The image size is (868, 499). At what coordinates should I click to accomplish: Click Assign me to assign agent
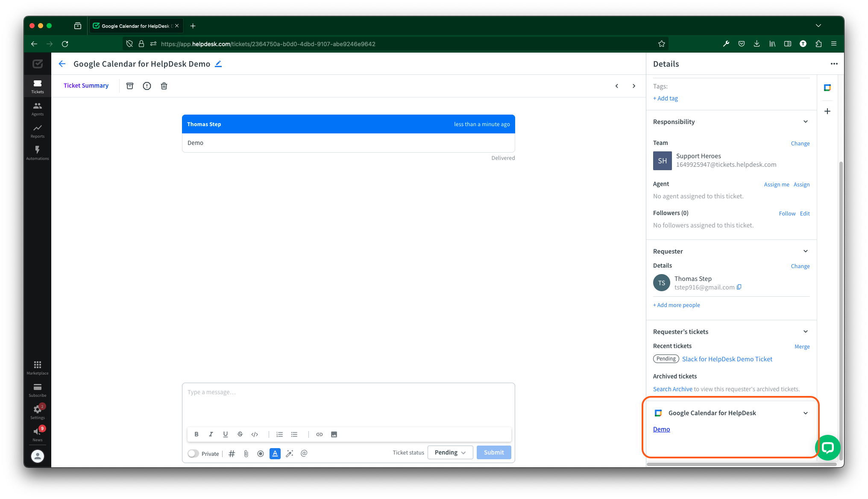pyautogui.click(x=776, y=184)
